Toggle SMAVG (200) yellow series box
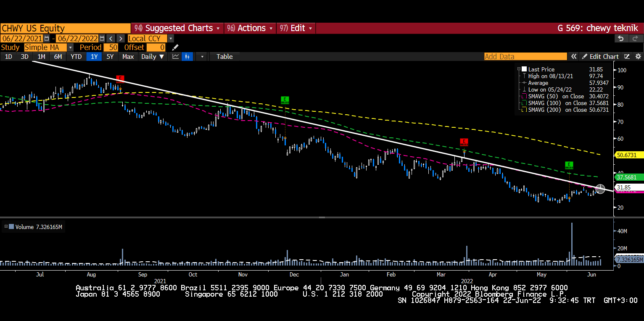644x321 pixels. pos(524,110)
